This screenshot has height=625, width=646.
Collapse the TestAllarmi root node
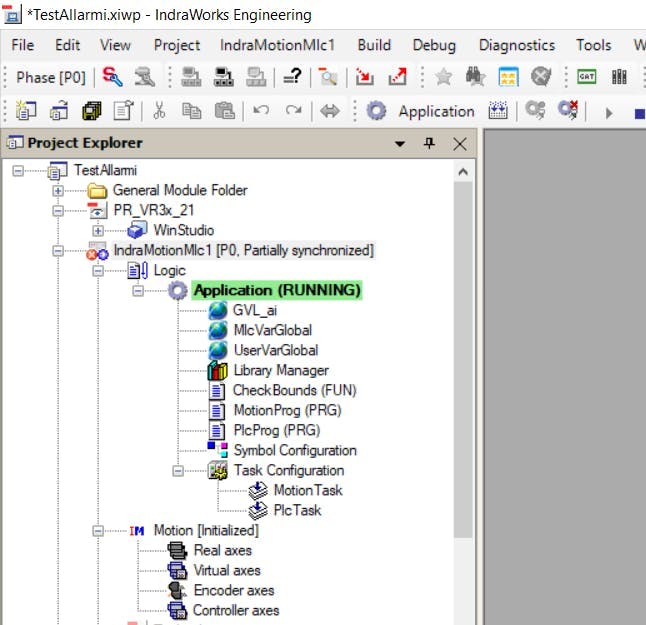(18, 171)
